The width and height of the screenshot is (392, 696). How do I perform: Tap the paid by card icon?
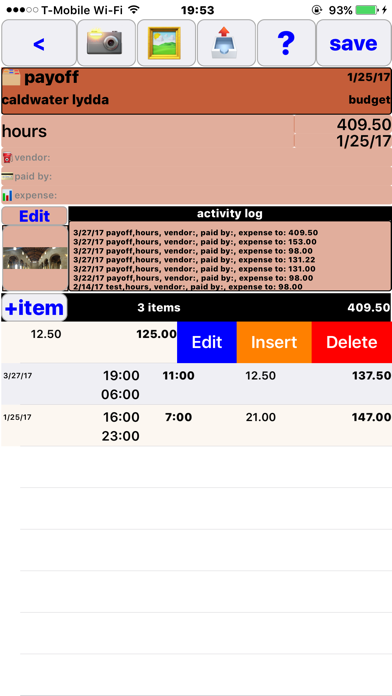[7, 176]
